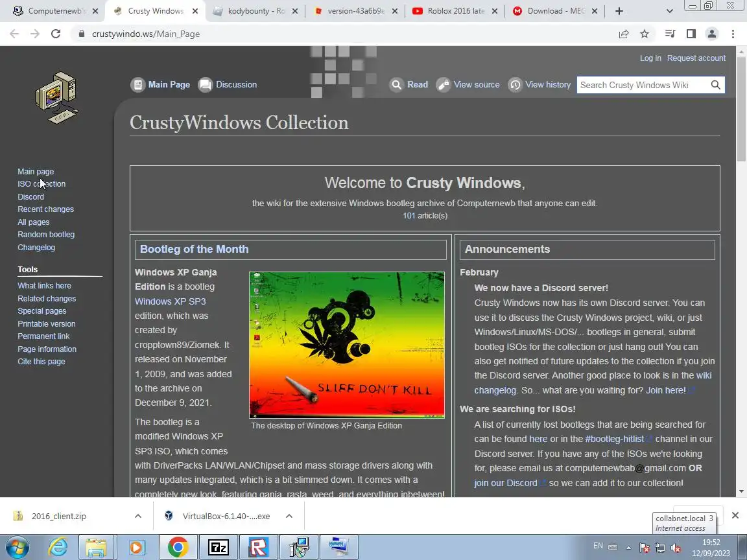Switch to the Computernewb tab
This screenshot has width=747, height=560.
coord(56,11)
